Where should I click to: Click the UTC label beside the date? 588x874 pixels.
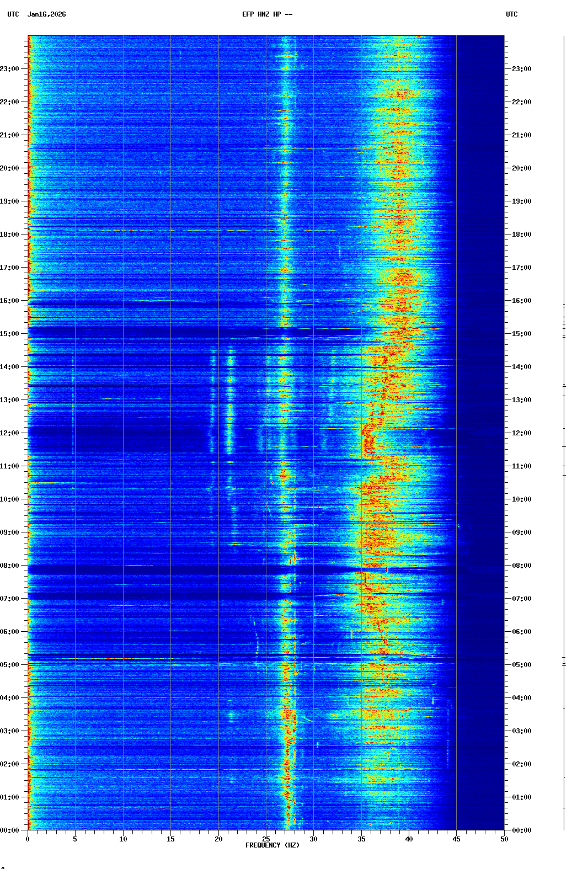pos(13,14)
